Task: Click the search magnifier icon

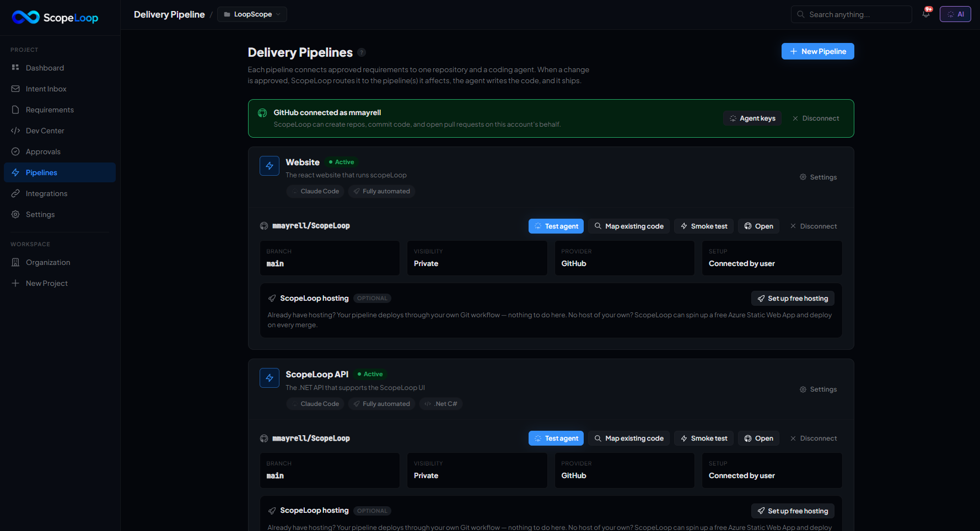Action: pyautogui.click(x=801, y=14)
